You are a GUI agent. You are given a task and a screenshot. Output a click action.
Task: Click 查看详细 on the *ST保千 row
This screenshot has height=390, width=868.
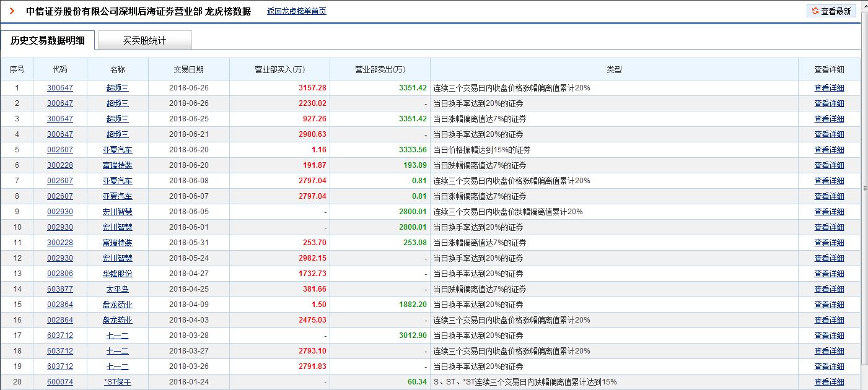(830, 381)
